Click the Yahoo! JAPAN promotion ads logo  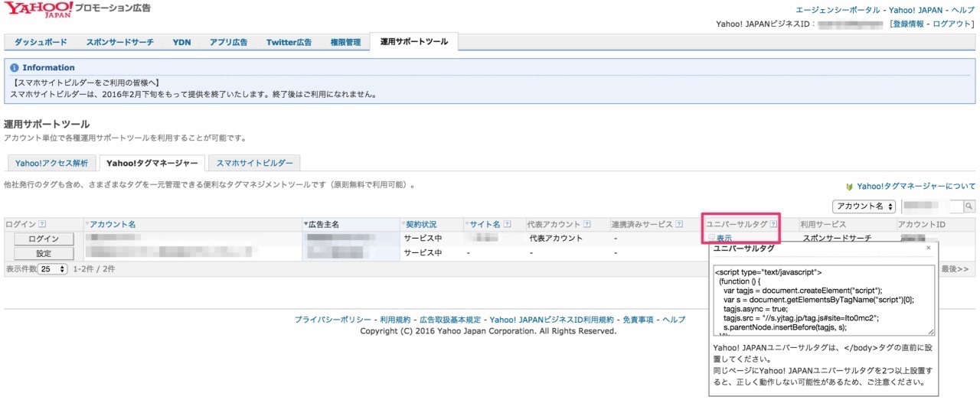coord(77,11)
